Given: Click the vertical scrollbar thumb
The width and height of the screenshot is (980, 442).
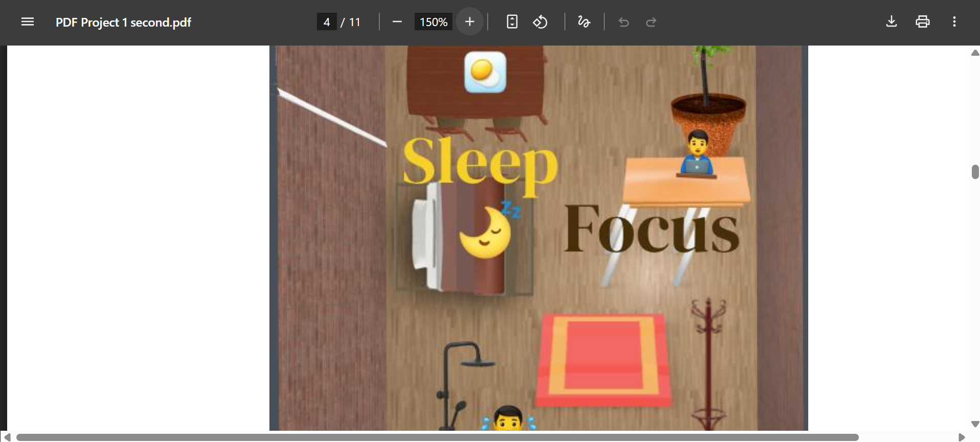Looking at the screenshot, I should pos(975,172).
